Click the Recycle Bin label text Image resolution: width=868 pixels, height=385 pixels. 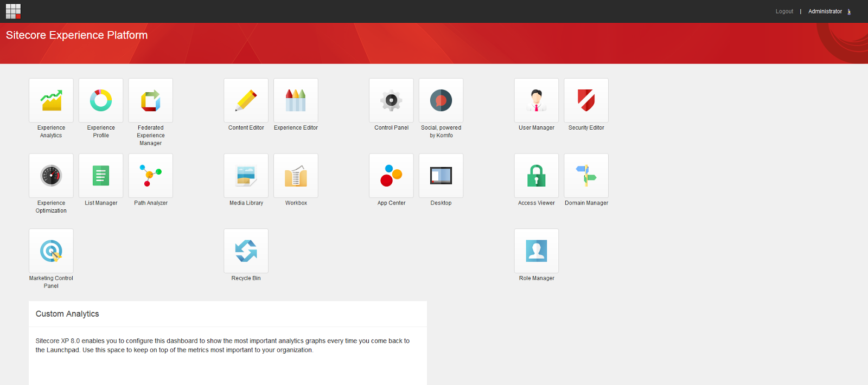click(x=246, y=278)
